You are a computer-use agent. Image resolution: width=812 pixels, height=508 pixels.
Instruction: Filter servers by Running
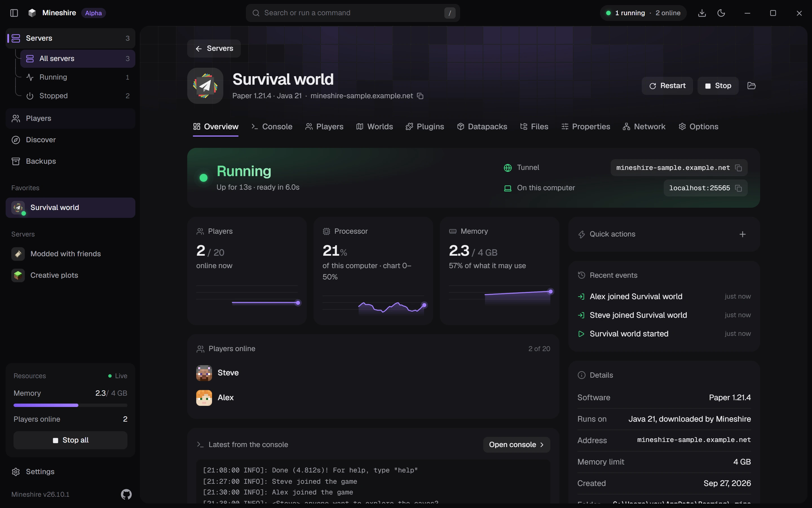pos(78,77)
